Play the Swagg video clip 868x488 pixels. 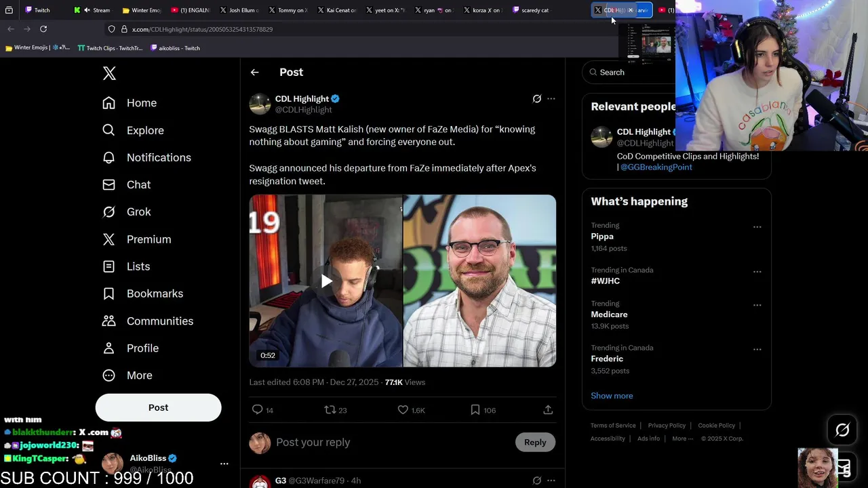click(x=326, y=281)
